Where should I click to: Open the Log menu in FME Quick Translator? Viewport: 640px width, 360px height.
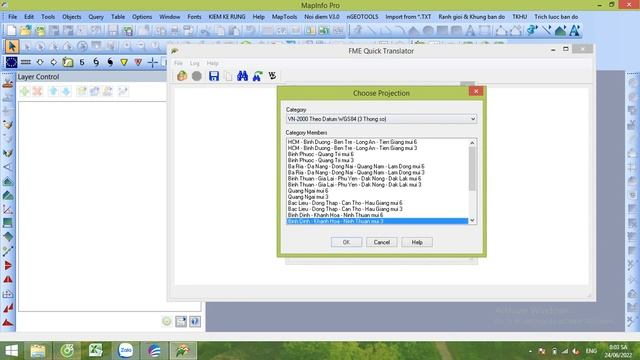pyautogui.click(x=195, y=63)
